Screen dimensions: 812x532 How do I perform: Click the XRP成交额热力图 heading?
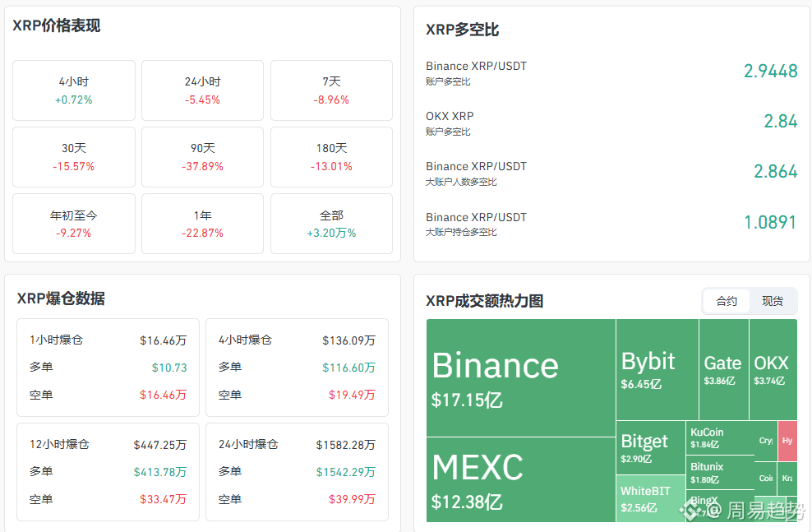click(485, 301)
